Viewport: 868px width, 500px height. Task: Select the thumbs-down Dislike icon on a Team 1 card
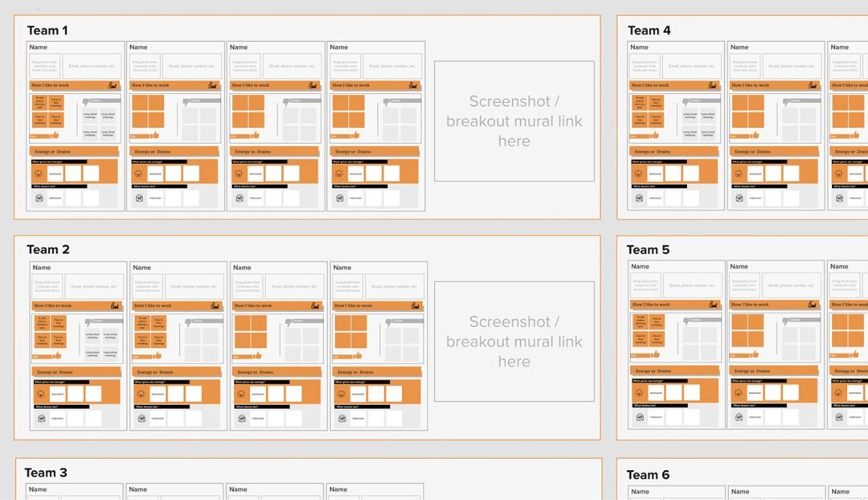coord(84,102)
